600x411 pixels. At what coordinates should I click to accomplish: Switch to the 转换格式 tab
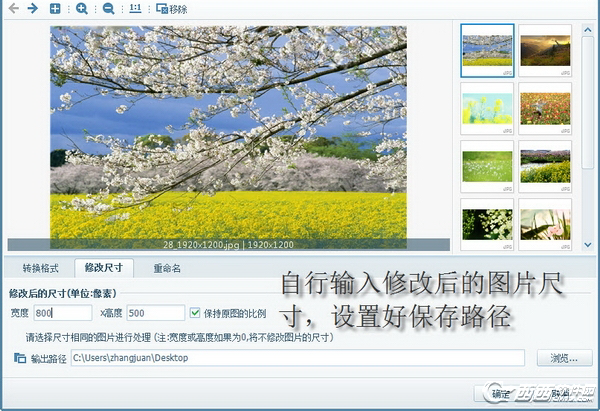click(x=40, y=268)
